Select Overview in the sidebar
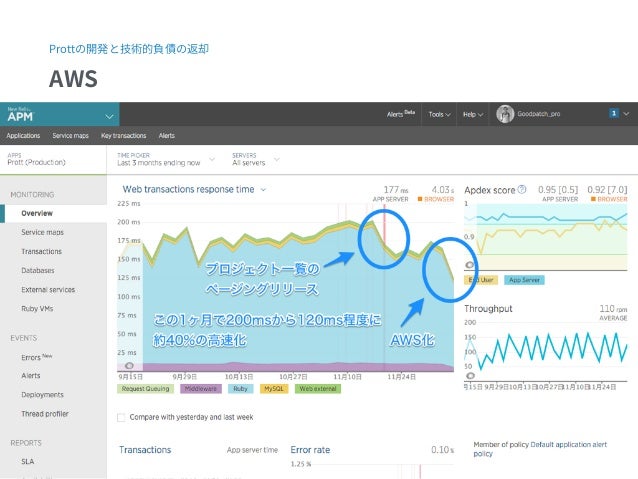Screen dimensions: 638x479 tap(37, 213)
